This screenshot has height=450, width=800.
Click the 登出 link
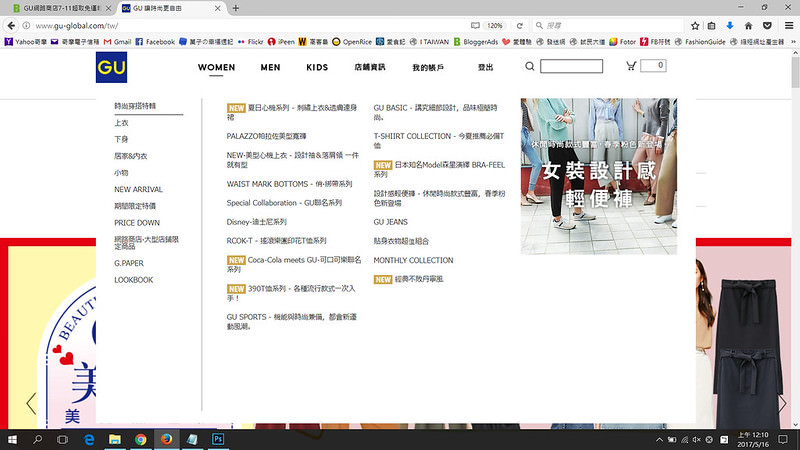(485, 67)
